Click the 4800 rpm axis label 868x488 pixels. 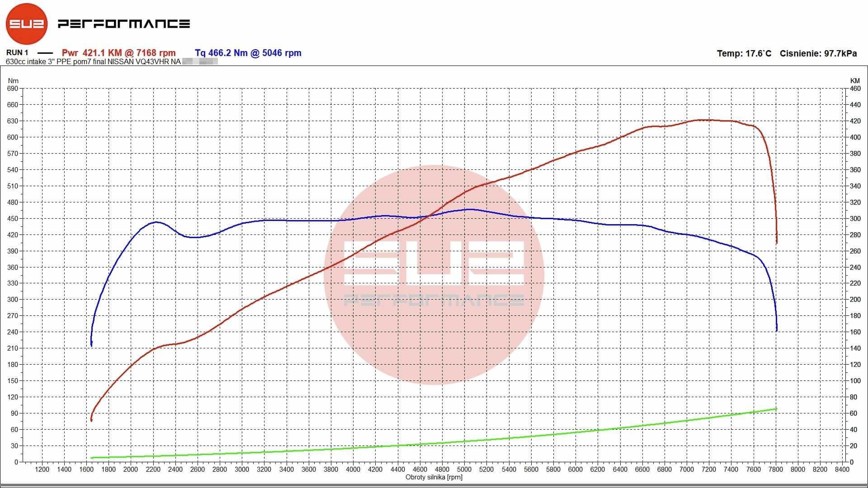click(x=442, y=469)
